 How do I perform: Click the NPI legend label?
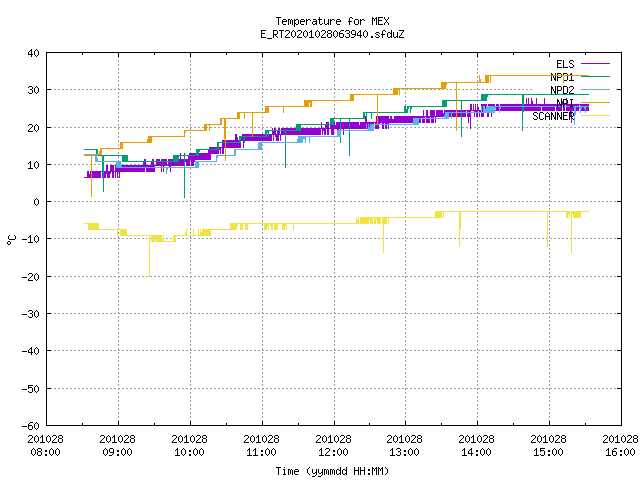coord(565,103)
